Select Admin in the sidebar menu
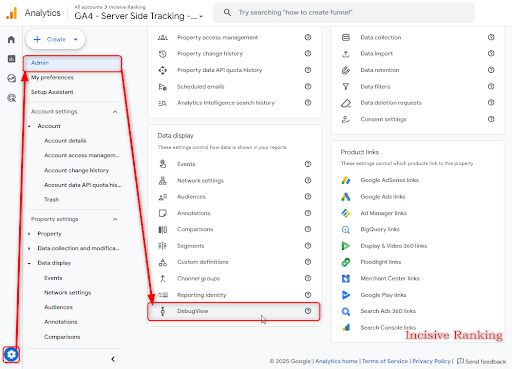512x369 pixels. point(72,63)
